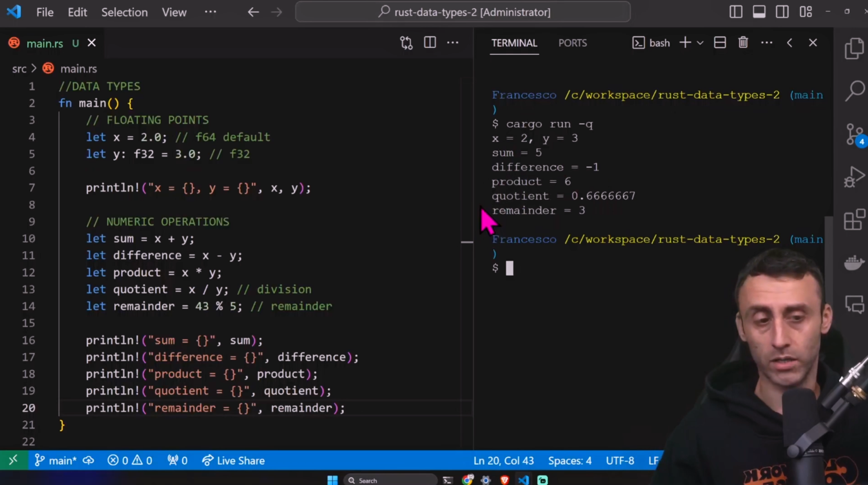
Task: Toggle the panel layout button in the title bar
Action: (x=759, y=12)
